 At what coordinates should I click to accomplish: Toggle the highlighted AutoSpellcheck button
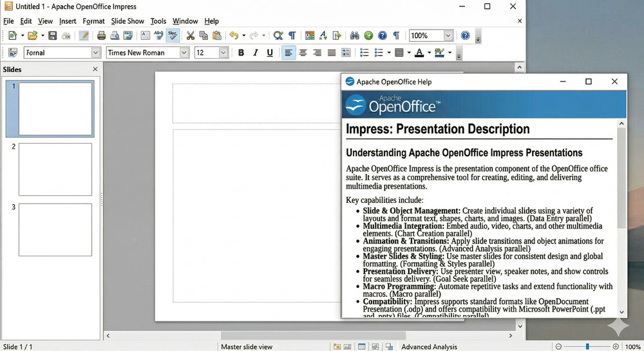pyautogui.click(x=173, y=35)
